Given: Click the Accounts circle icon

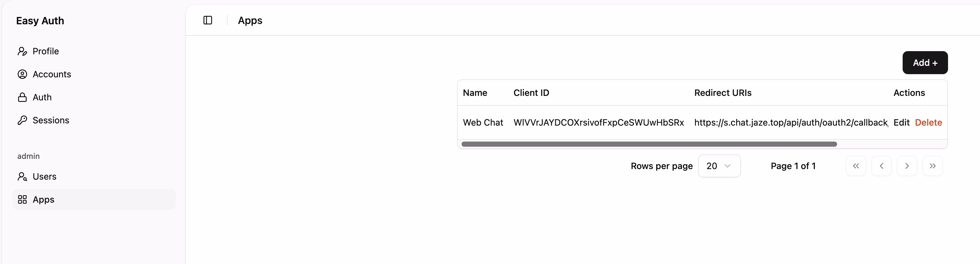Looking at the screenshot, I should click(22, 74).
